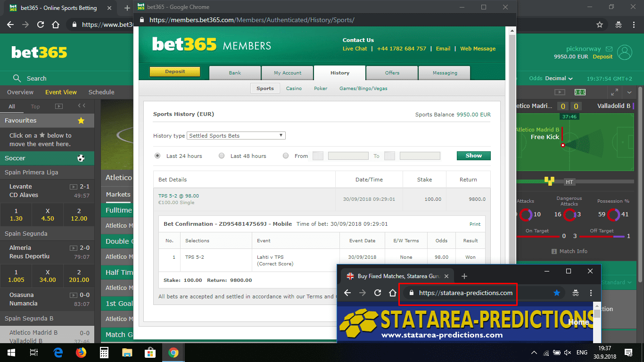Open the Action Center notification icon
This screenshot has height=362, width=644.
[x=628, y=352]
